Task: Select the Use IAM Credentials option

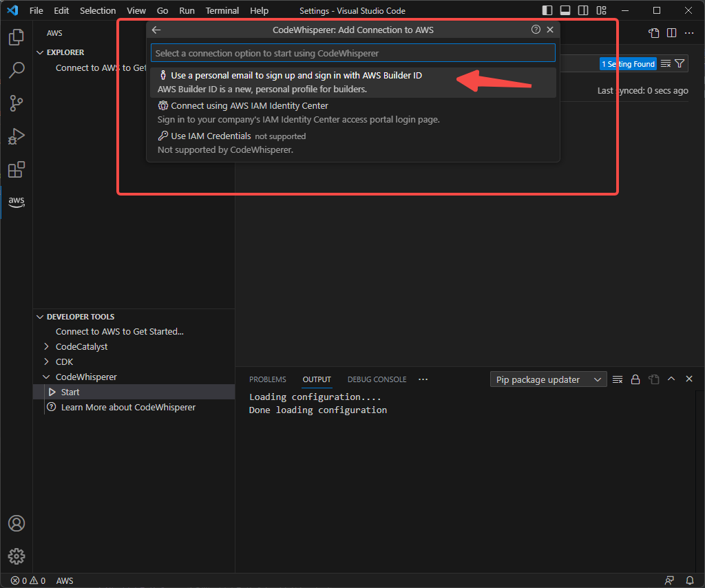Action: coord(353,143)
